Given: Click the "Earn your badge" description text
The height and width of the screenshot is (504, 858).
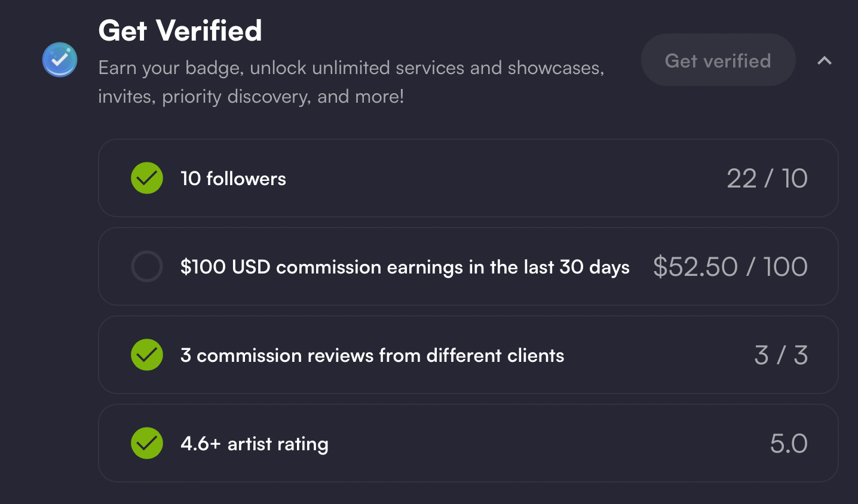Looking at the screenshot, I should click(351, 68).
